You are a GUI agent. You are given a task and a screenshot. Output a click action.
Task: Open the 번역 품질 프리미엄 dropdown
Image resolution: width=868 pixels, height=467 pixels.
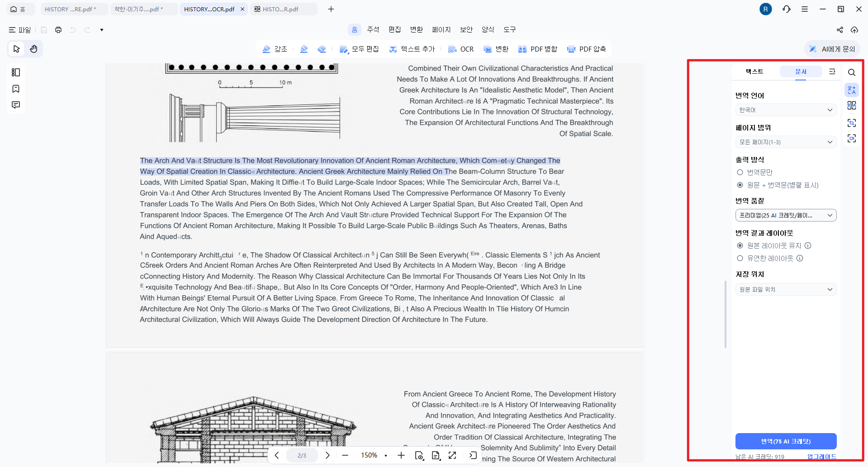(786, 215)
